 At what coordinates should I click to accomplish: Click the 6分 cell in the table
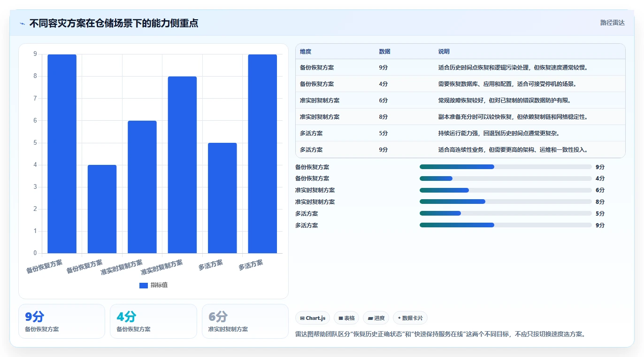(383, 101)
